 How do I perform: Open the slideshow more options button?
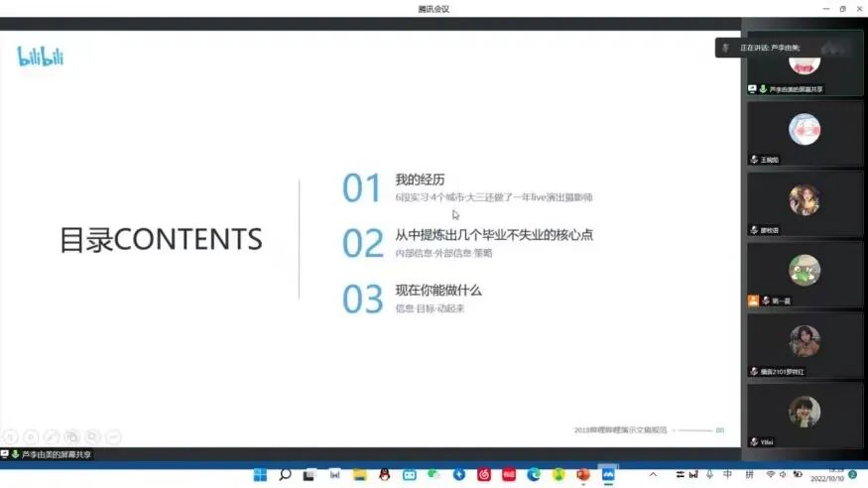click(x=113, y=436)
